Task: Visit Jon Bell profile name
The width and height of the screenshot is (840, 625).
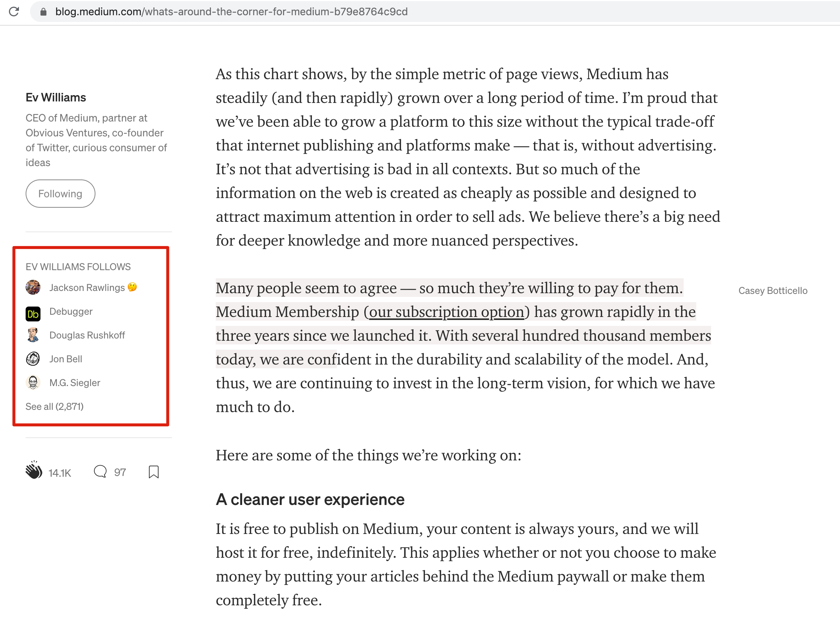Action: click(x=66, y=359)
